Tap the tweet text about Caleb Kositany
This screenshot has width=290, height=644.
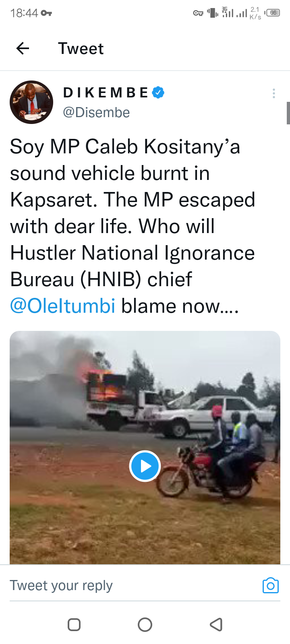click(x=133, y=226)
